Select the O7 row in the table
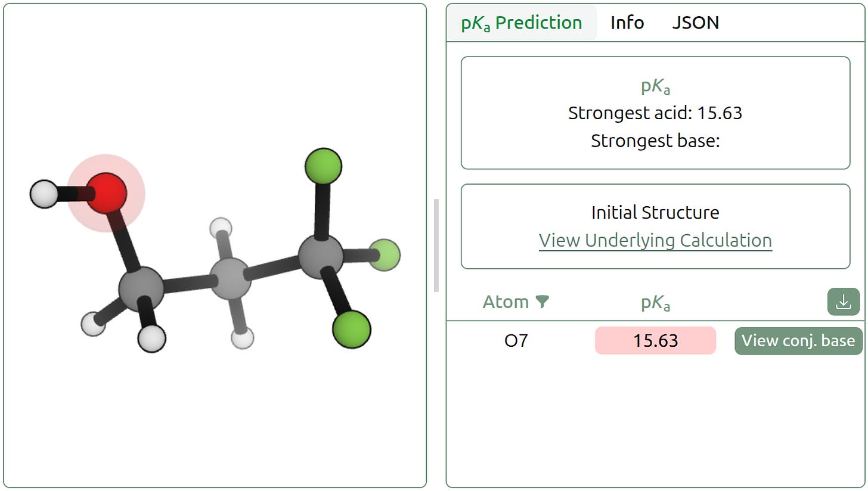This screenshot has width=868, height=491. click(516, 340)
